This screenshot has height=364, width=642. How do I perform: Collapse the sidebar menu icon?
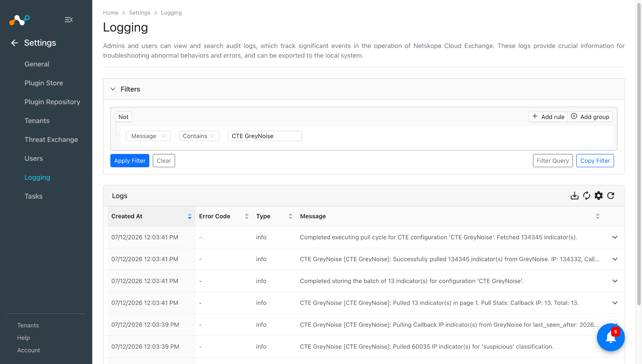click(x=69, y=20)
